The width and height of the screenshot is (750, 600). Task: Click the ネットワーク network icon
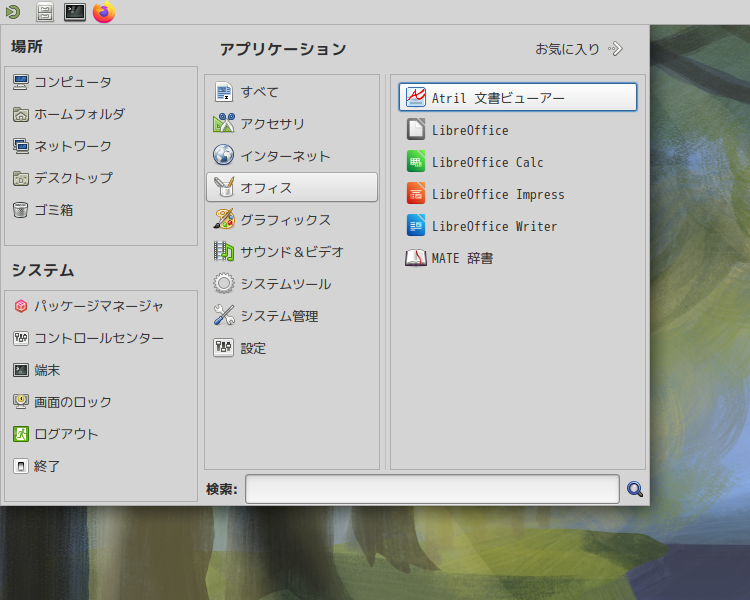(x=21, y=146)
